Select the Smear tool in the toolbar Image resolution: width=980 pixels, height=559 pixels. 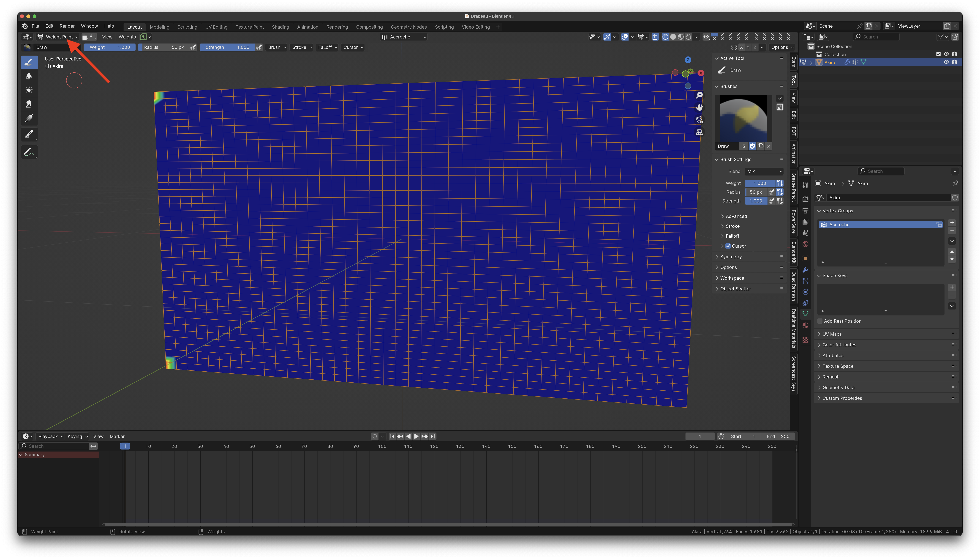[29, 104]
